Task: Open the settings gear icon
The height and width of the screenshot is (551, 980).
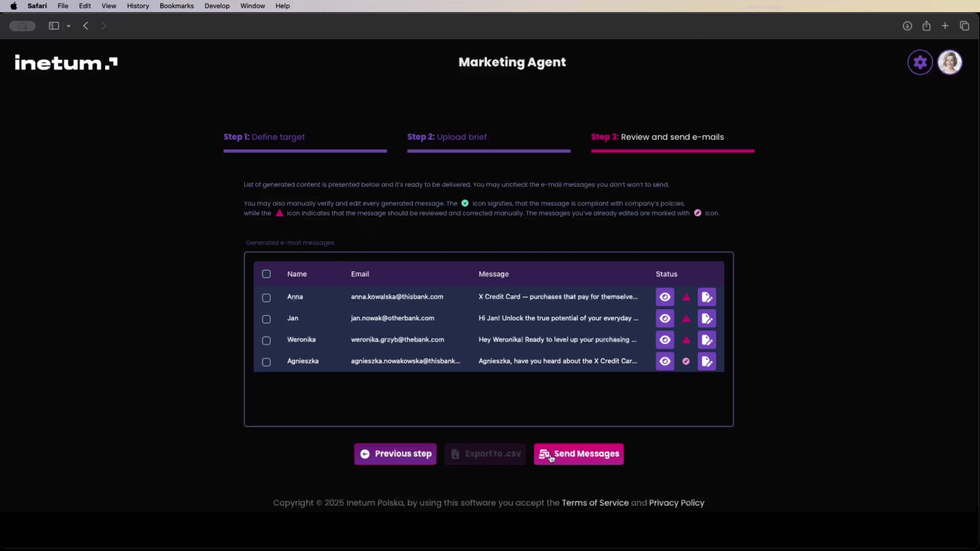Action: point(920,63)
